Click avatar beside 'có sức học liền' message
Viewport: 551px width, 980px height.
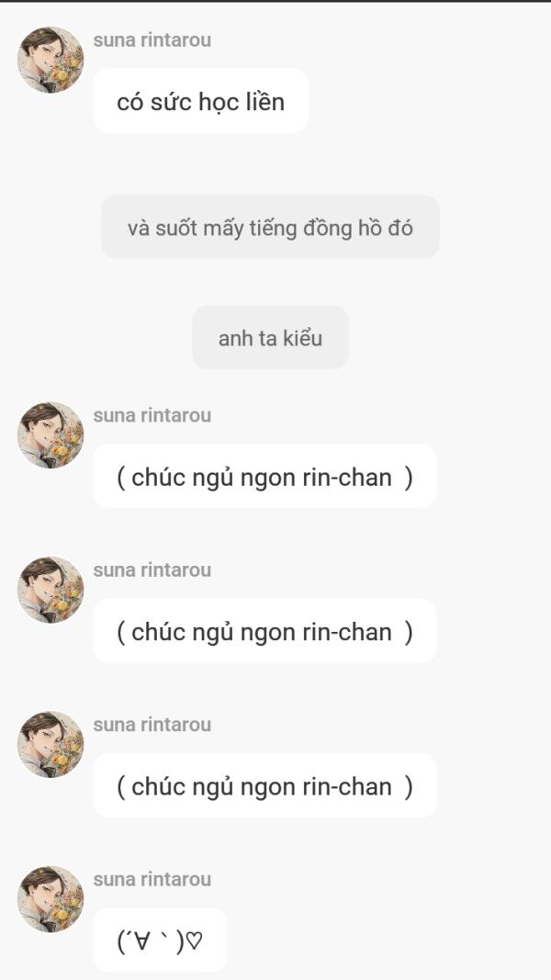(51, 60)
